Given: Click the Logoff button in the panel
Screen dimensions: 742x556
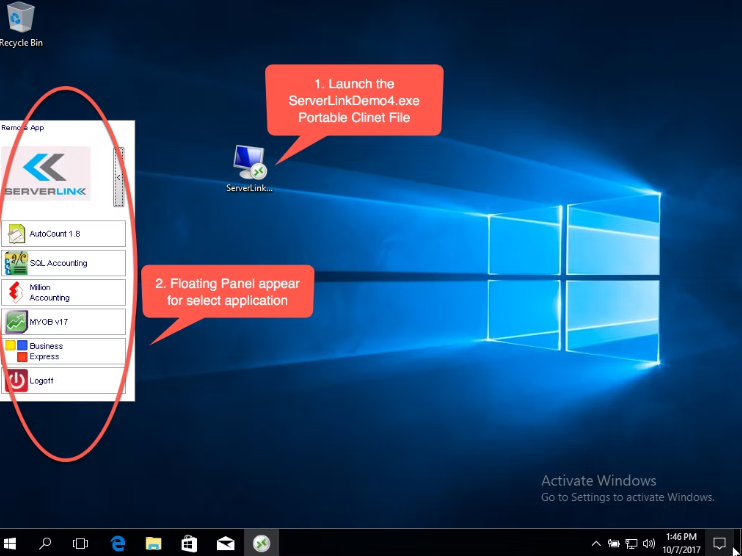Looking at the screenshot, I should 63,380.
